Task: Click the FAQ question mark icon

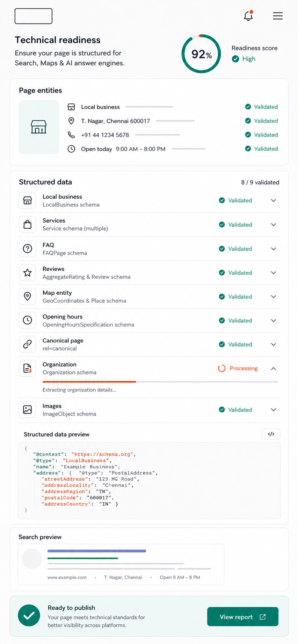Action: 27,248
